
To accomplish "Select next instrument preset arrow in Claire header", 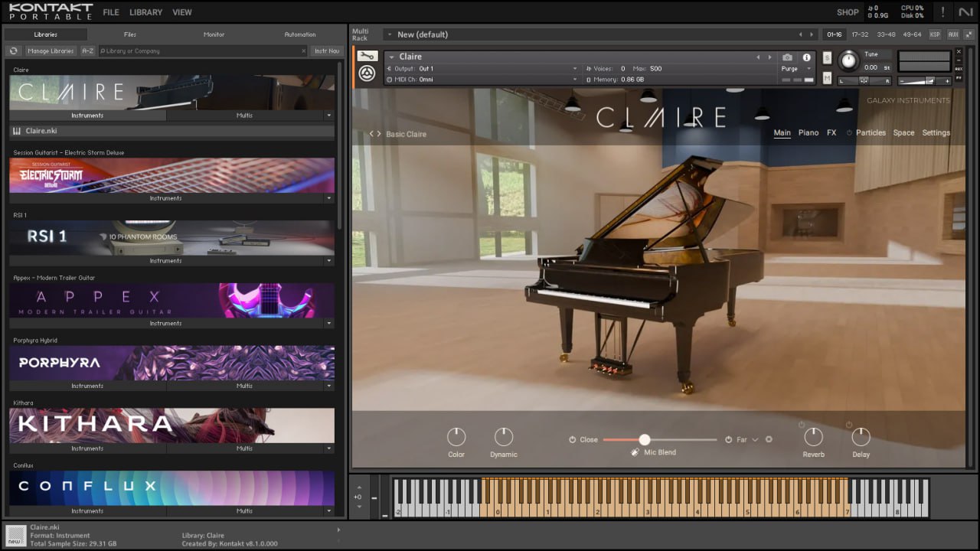I will [769, 57].
